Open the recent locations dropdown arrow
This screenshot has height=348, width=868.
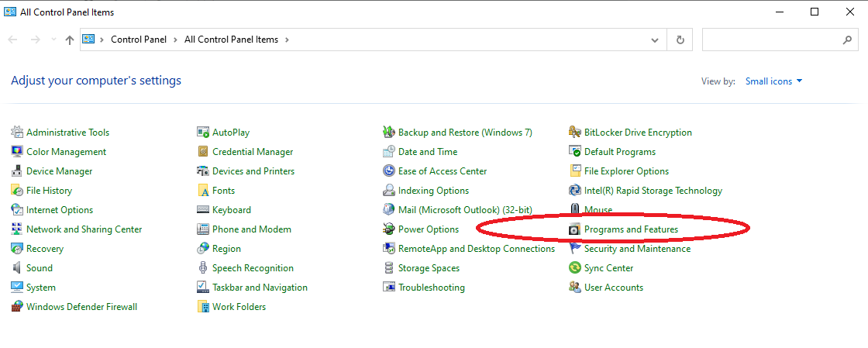(53, 40)
